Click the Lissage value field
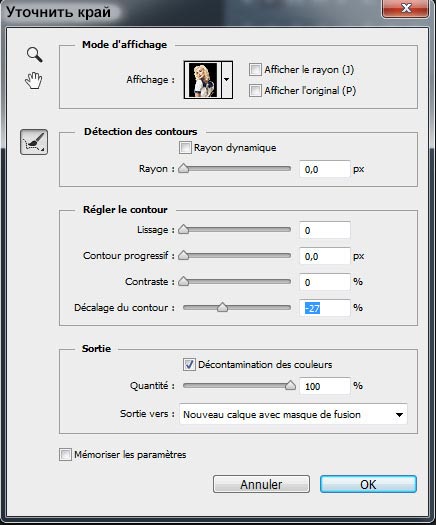 tap(324, 230)
